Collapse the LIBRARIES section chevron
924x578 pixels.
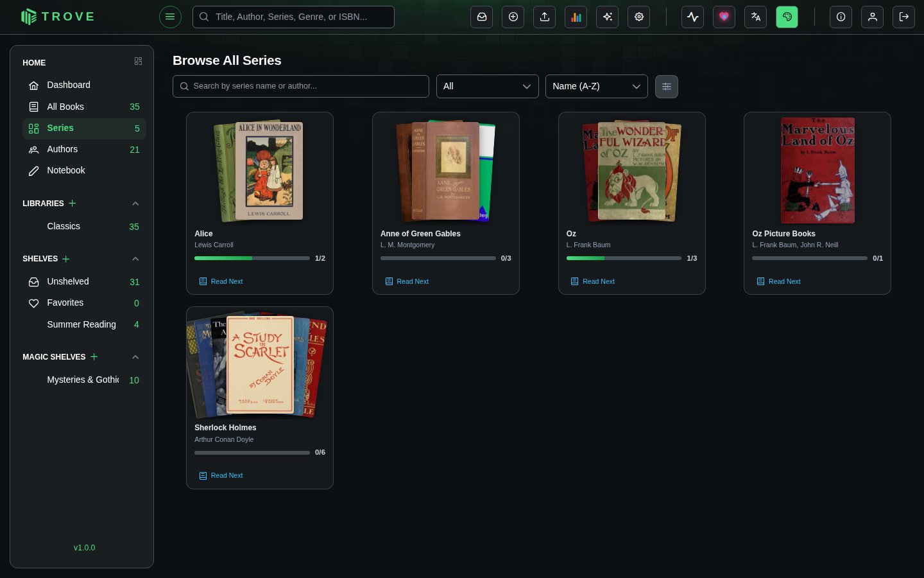click(x=135, y=204)
